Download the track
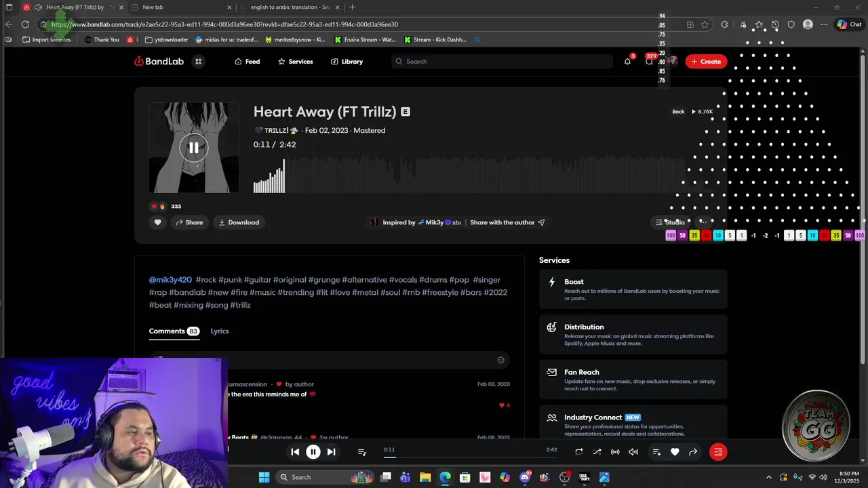 click(x=239, y=222)
